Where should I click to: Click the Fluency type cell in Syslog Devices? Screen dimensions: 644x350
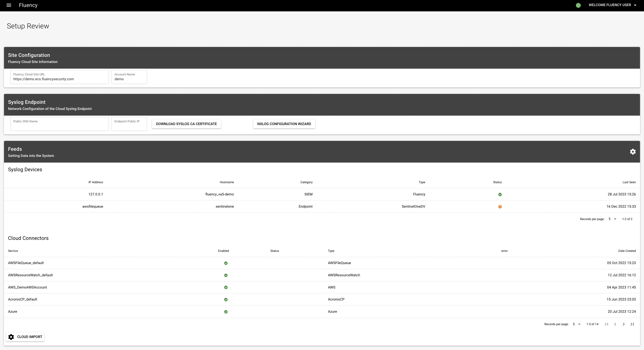[419, 194]
